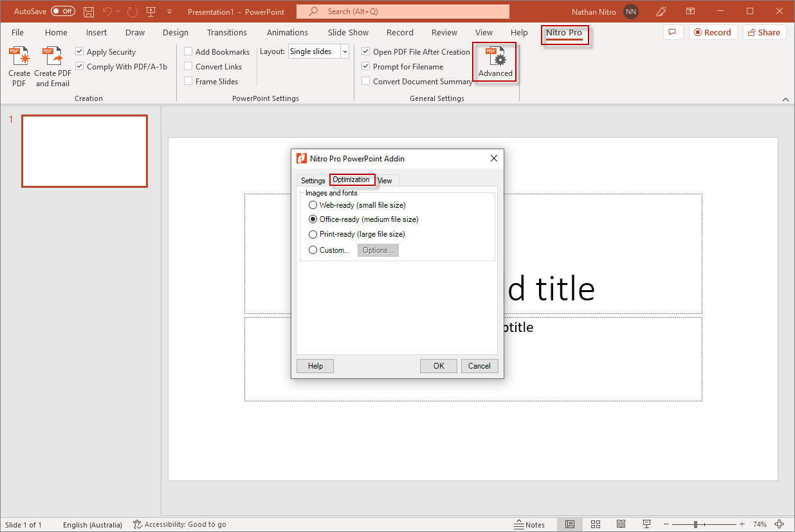This screenshot has height=532, width=795.
Task: Open the Comments pane icon
Action: click(672, 32)
